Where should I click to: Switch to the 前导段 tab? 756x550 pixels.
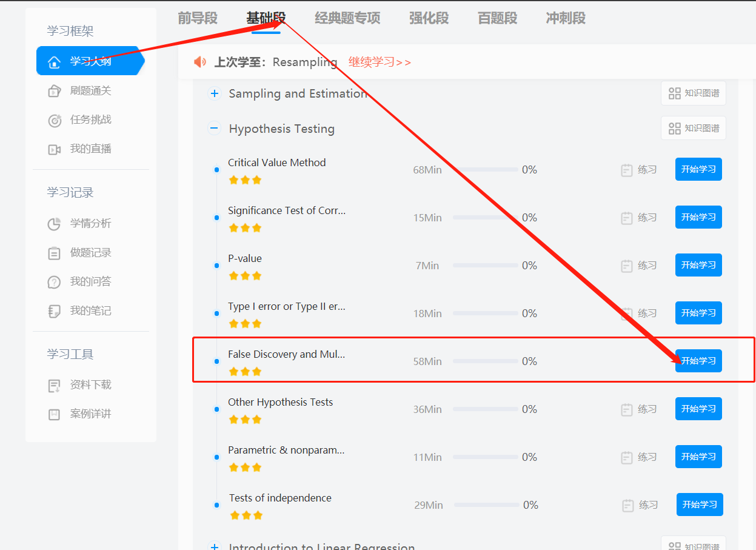[x=197, y=18]
